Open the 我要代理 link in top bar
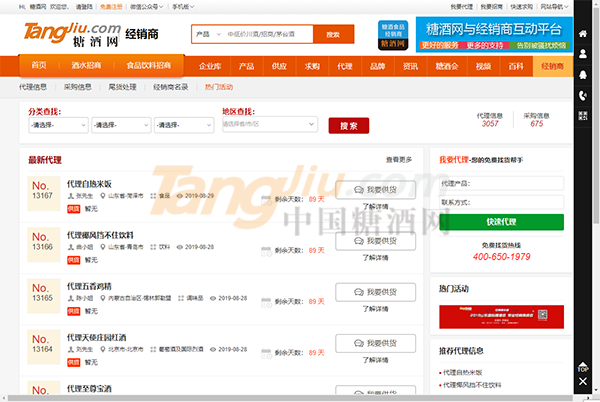Viewport: 600px width, 402px height. 461,7
